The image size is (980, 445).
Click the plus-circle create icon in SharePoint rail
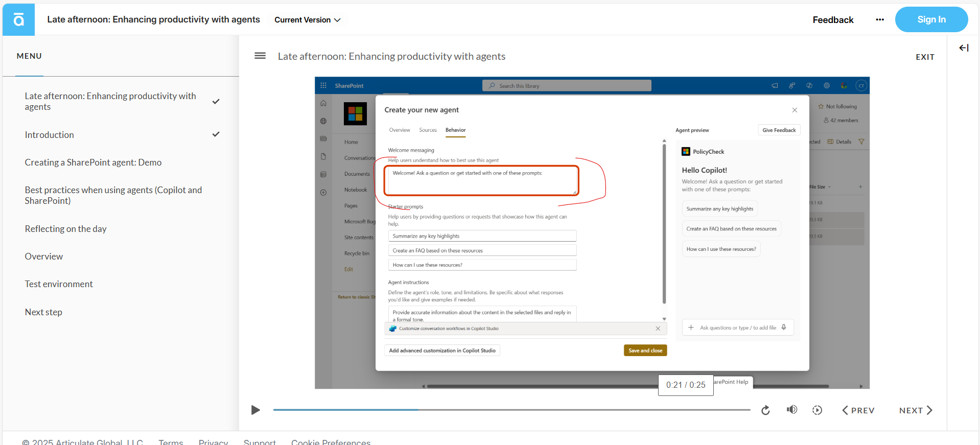(323, 193)
